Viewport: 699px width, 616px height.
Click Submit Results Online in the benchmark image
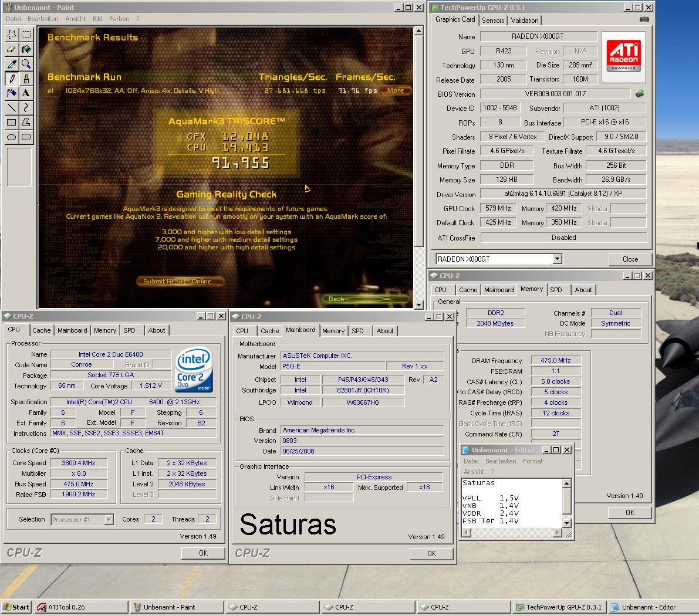click(x=179, y=281)
